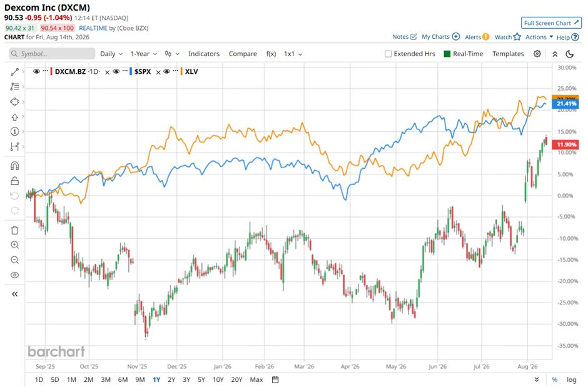588x387 pixels.
Task: Toggle XLV series visibility eye
Action: 167,71
